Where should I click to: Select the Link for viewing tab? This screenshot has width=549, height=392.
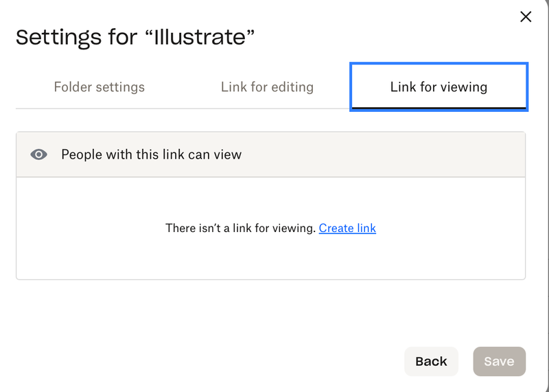tap(439, 87)
